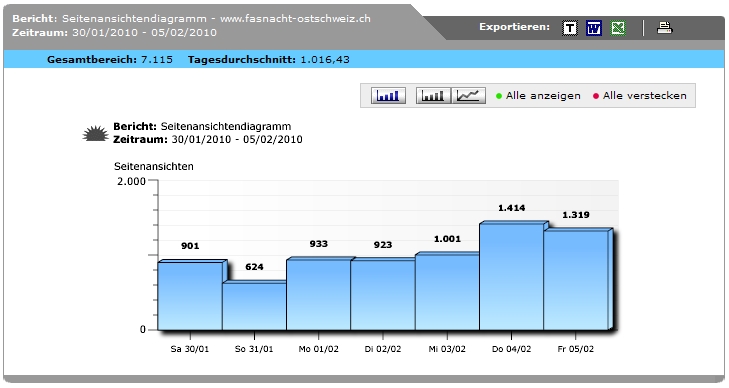729x388 pixels.
Task: Export report to Excel spreadsheet
Action: point(618,28)
